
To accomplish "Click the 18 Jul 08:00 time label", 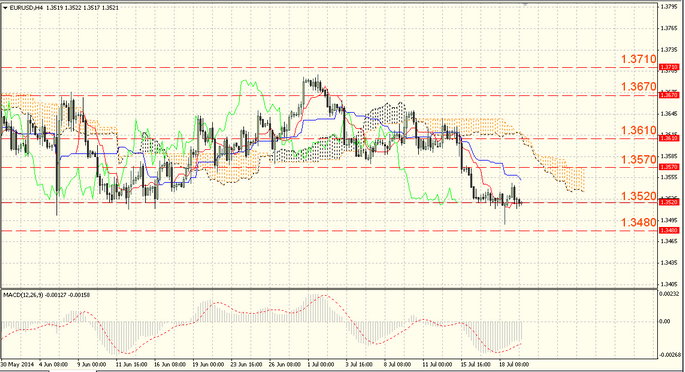I will point(515,364).
